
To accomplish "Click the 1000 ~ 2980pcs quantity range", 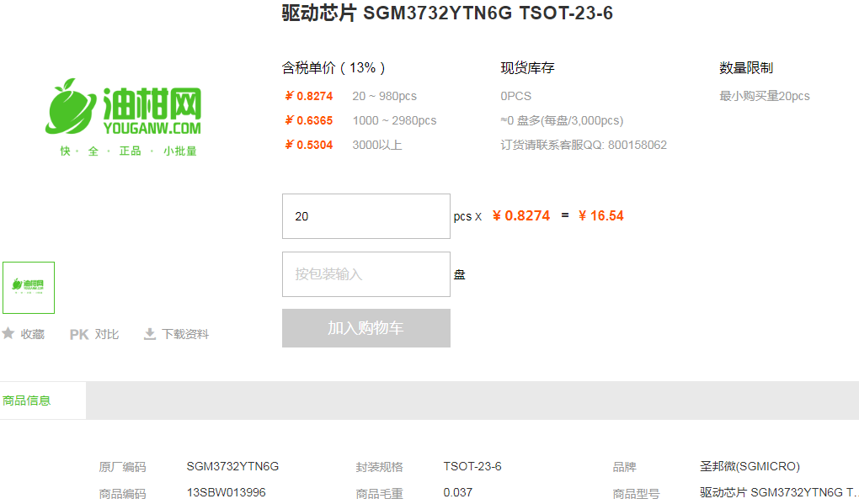I will pos(394,120).
